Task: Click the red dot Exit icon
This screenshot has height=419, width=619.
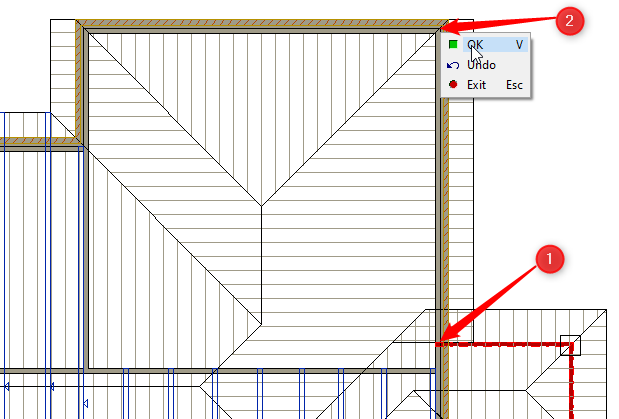Action: 453,85
